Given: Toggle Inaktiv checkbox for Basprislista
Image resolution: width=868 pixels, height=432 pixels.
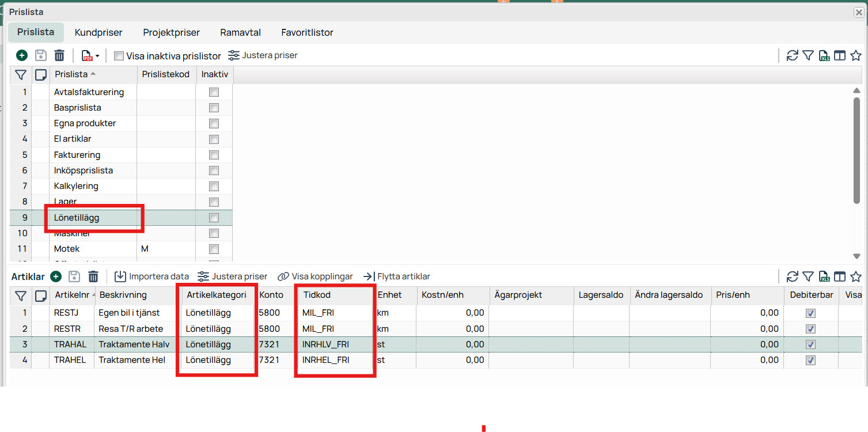Looking at the screenshot, I should click(x=214, y=108).
